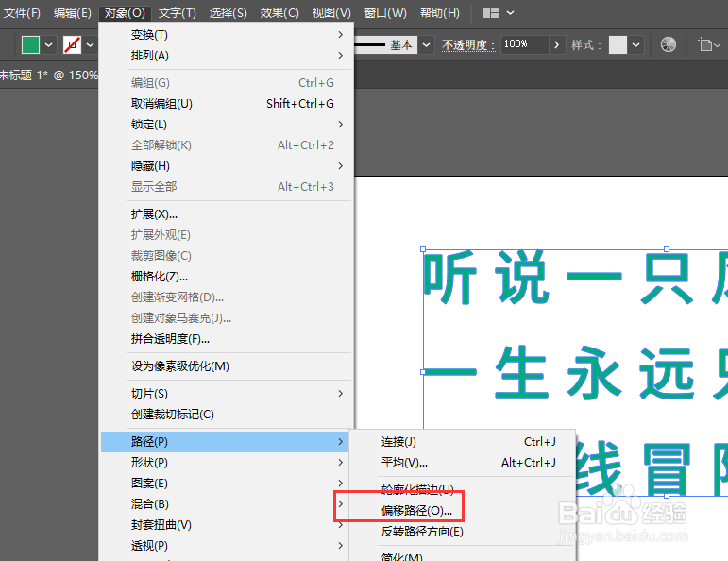Viewport: 728px width, 561px height.
Task: Open the 混合(B) submenu
Action: tap(225, 504)
